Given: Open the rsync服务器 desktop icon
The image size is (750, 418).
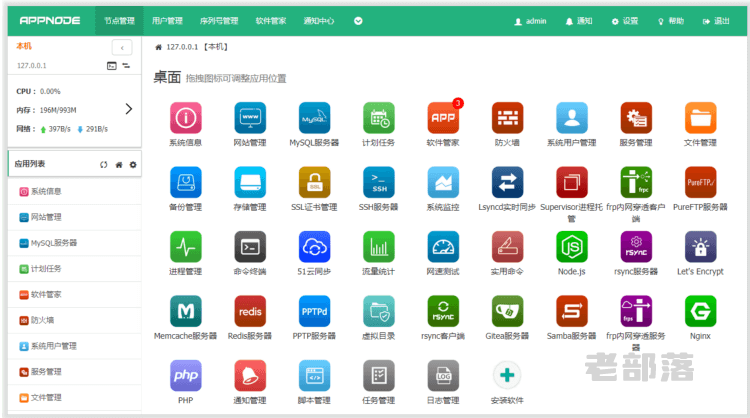Looking at the screenshot, I should click(x=636, y=247).
